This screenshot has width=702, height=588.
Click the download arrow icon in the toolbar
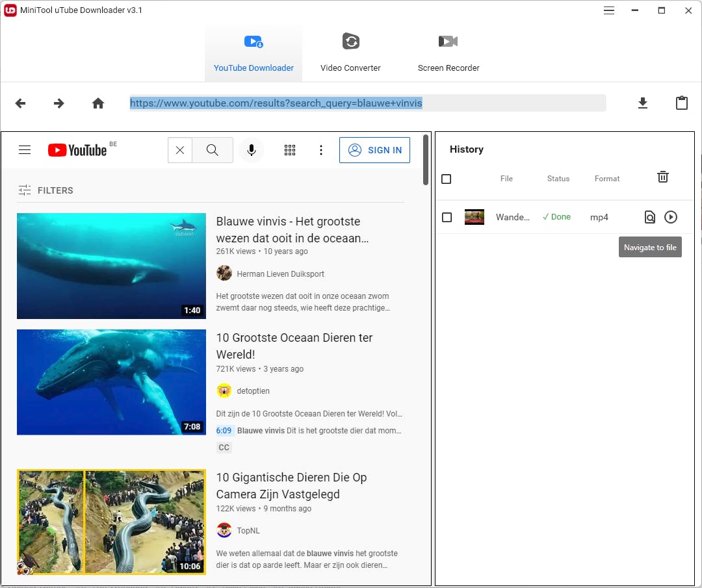pos(642,103)
